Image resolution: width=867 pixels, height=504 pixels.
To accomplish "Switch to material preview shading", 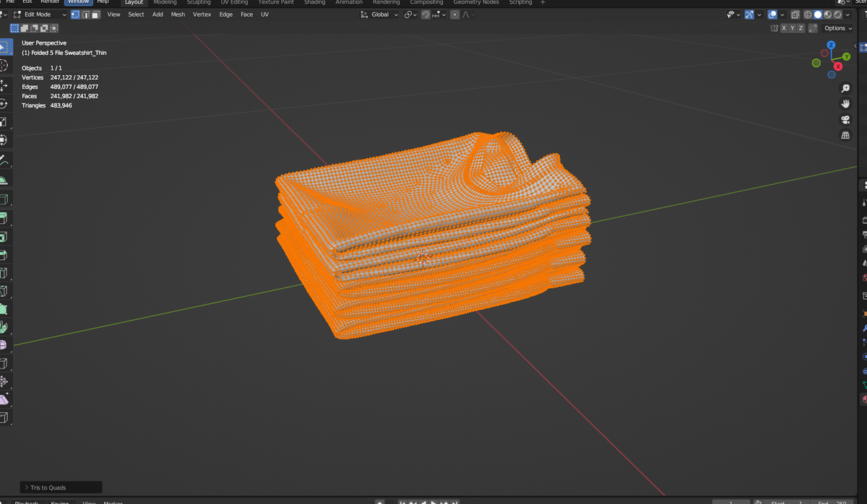I will tap(828, 14).
